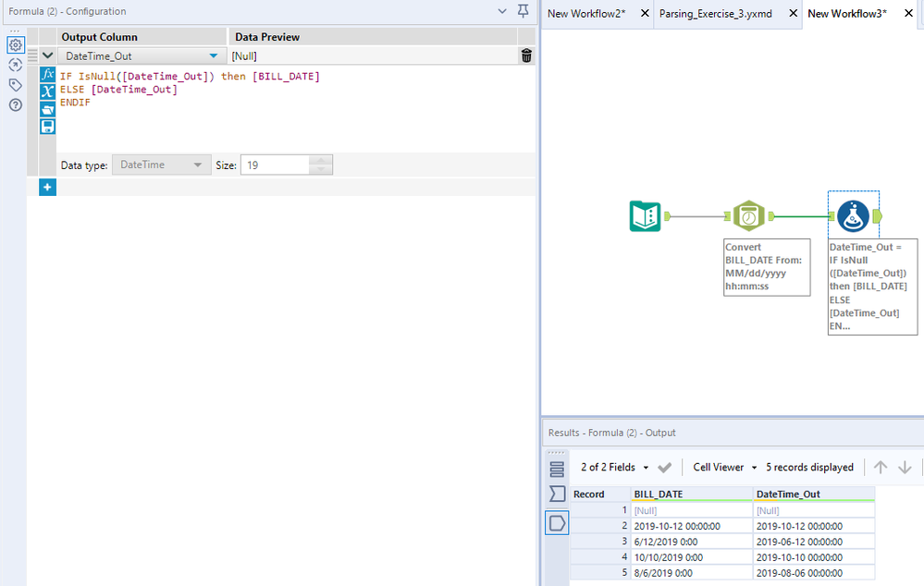Image resolution: width=924 pixels, height=586 pixels.
Task: Increase Size with the up stepper arrow
Action: [321, 160]
